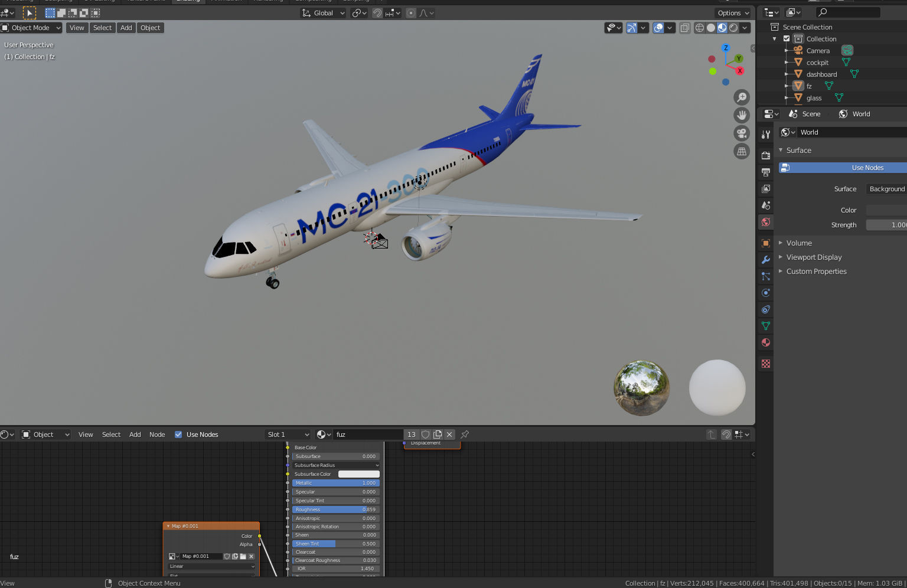
Task: Collapse the Collection tree in outliner
Action: pyautogui.click(x=775, y=39)
